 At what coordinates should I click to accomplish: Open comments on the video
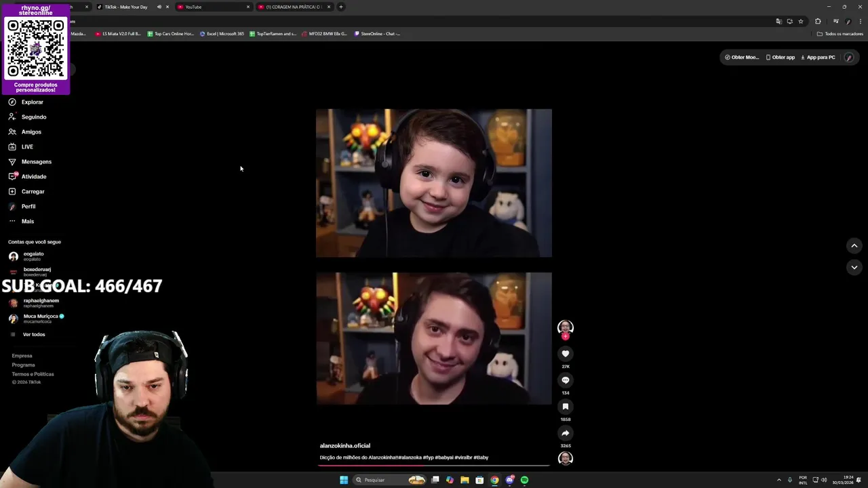coord(566,380)
